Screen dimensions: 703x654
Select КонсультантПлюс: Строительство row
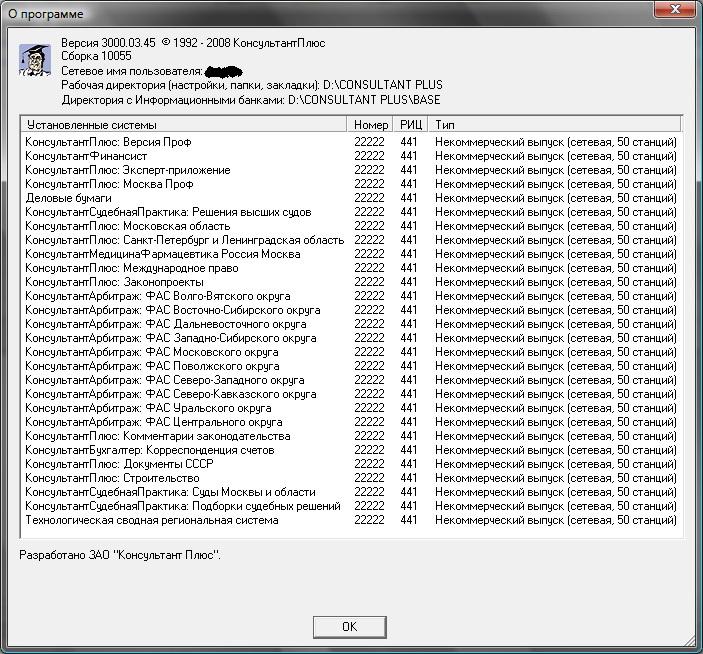tap(351, 478)
